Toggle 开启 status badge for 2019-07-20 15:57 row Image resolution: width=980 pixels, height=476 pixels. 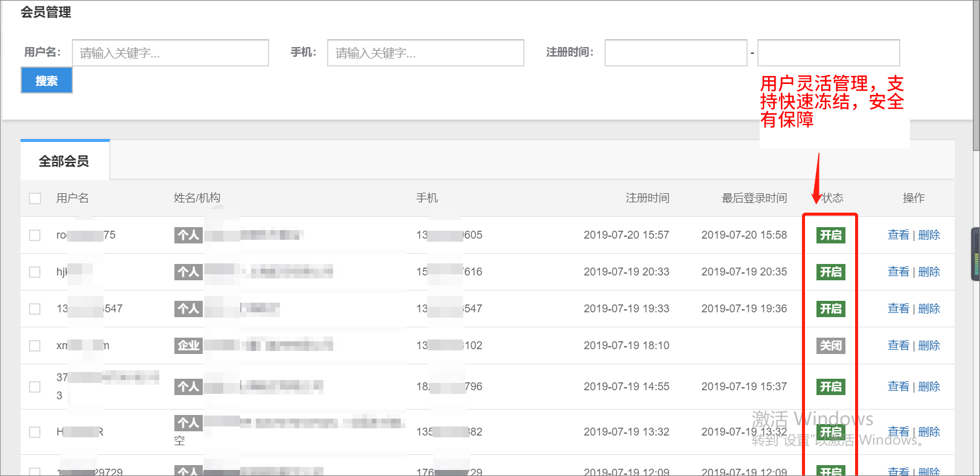click(830, 235)
